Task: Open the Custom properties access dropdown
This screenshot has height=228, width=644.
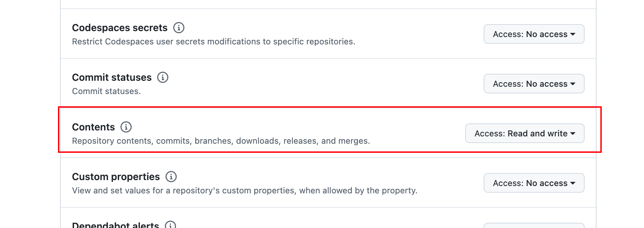Action: pyautogui.click(x=534, y=183)
